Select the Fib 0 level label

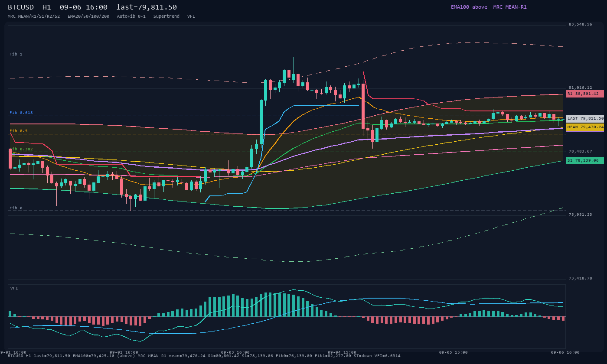pyautogui.click(x=16, y=208)
